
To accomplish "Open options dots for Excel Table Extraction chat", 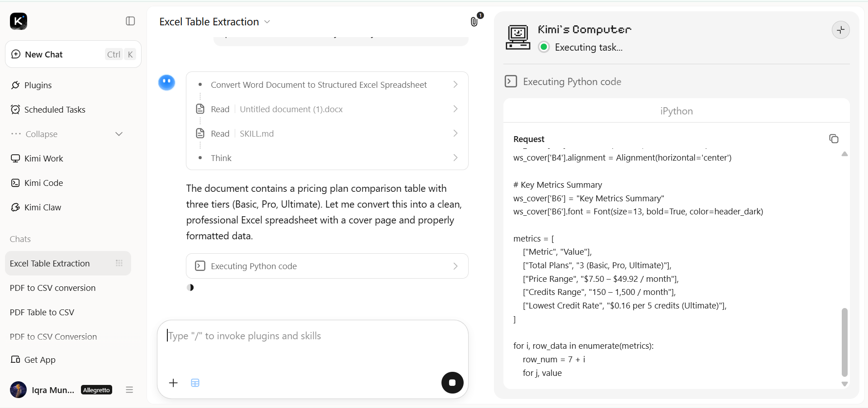I will (119, 263).
